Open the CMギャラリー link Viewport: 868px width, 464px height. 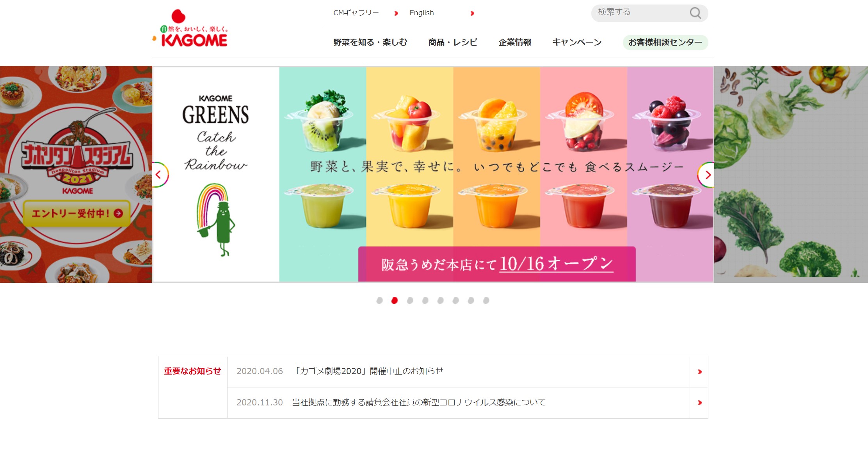[356, 13]
